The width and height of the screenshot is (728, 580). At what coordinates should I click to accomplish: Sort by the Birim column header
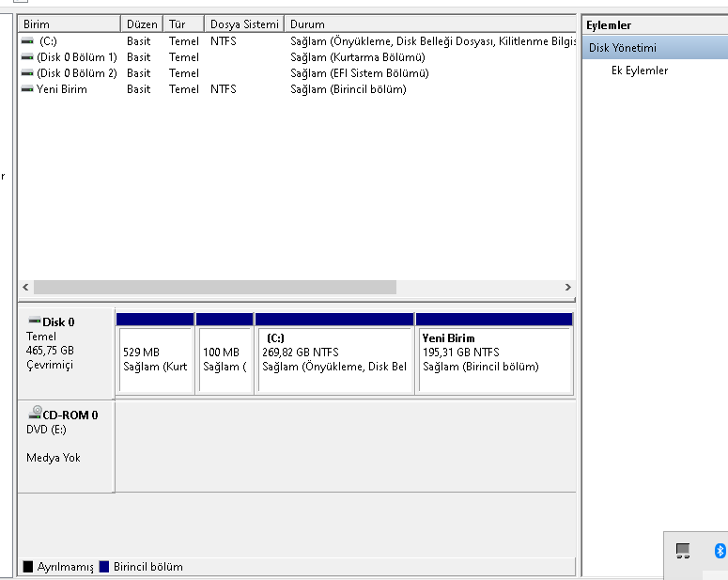click(69, 24)
